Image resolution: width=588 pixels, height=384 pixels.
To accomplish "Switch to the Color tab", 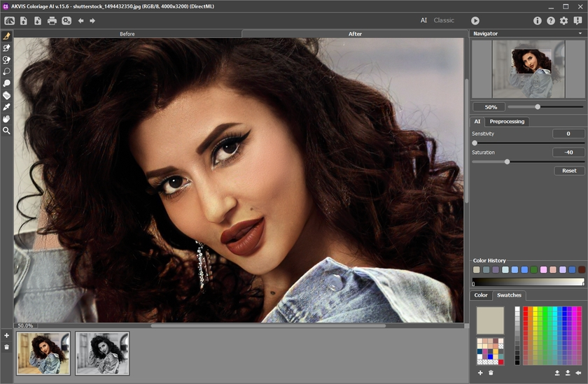I will (481, 295).
